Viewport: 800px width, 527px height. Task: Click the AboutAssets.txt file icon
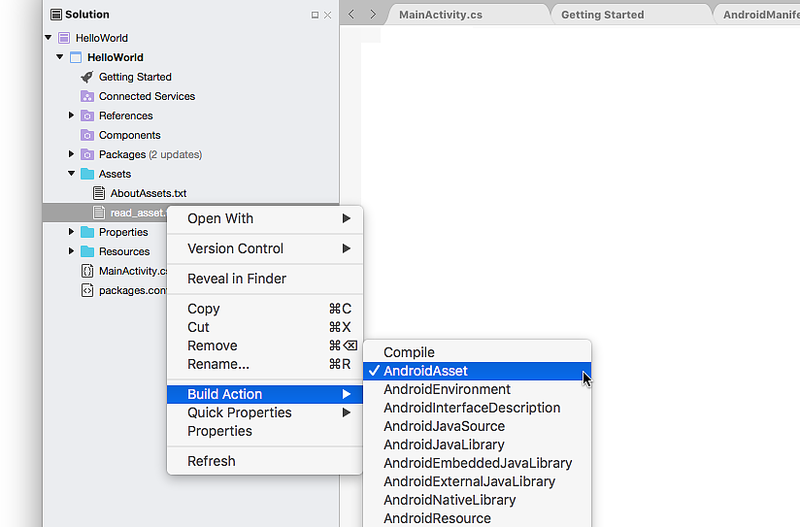(99, 193)
